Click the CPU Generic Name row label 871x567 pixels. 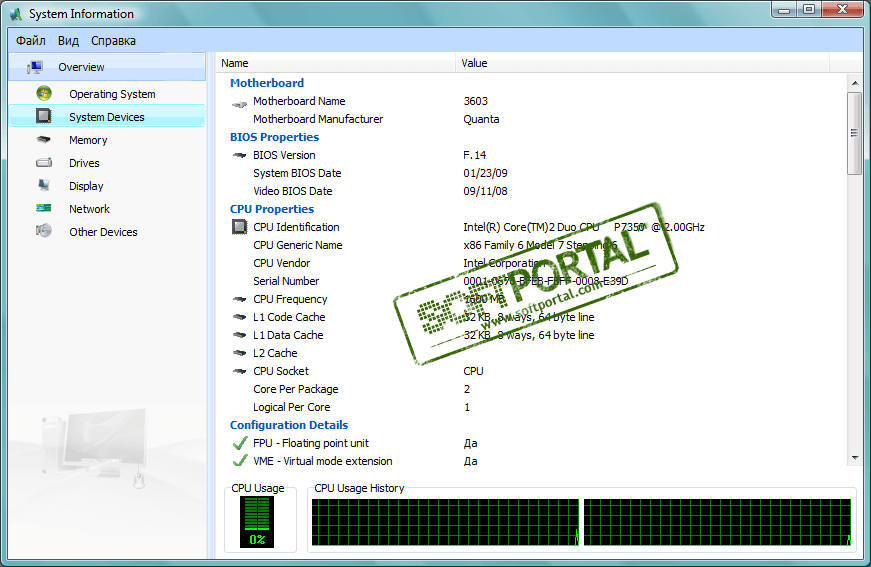point(298,245)
